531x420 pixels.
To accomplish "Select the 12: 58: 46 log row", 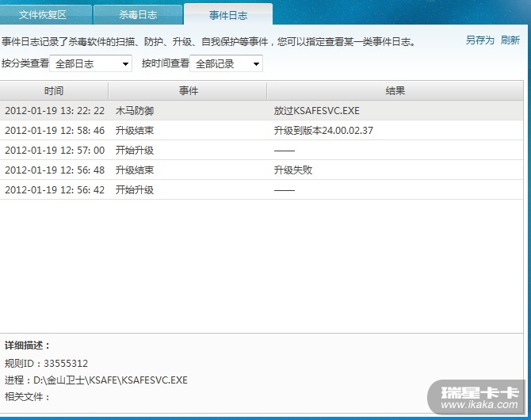I will pos(262,131).
